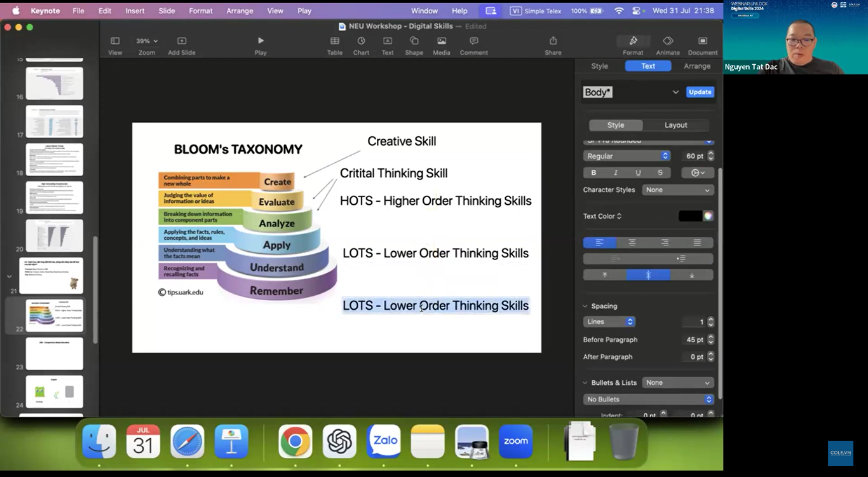
Task: Align text left
Action: pyautogui.click(x=600, y=242)
